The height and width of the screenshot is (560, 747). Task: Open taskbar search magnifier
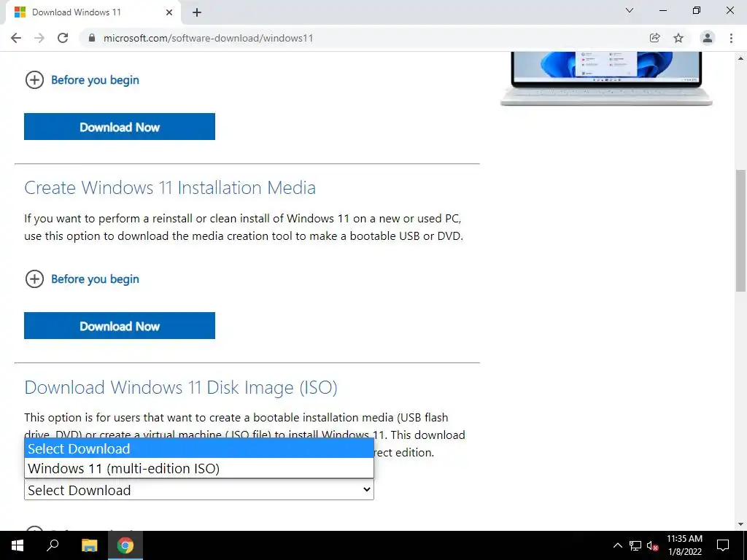[x=53, y=545]
